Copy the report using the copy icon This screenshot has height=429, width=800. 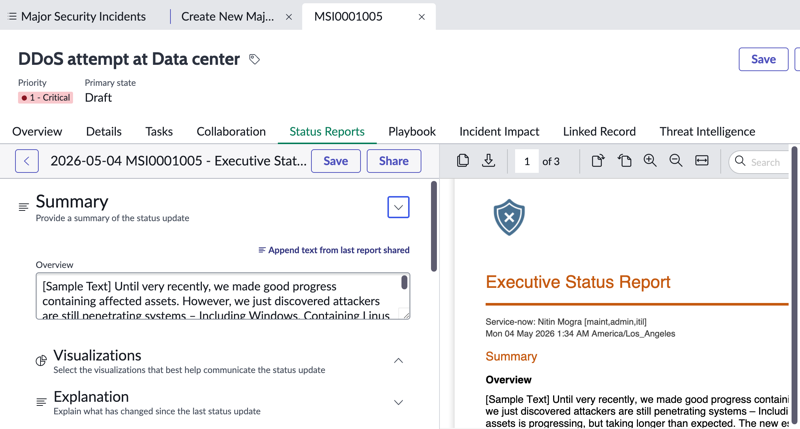[x=463, y=161]
